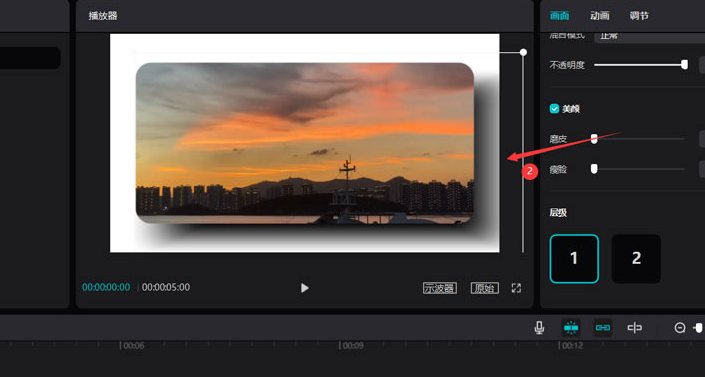Toggle the linkage chain icon
The image size is (705, 377).
(x=602, y=328)
